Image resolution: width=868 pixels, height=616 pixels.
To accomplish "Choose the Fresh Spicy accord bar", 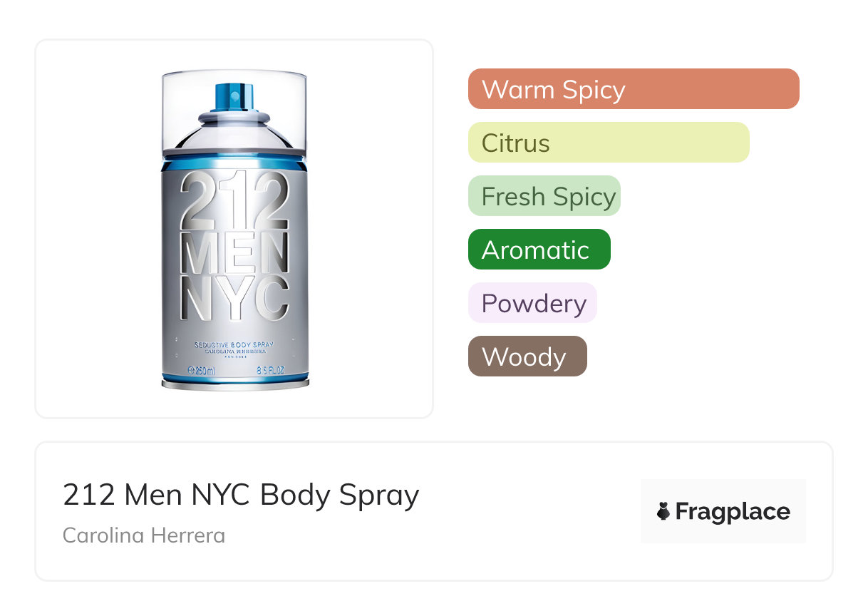I will tap(544, 196).
